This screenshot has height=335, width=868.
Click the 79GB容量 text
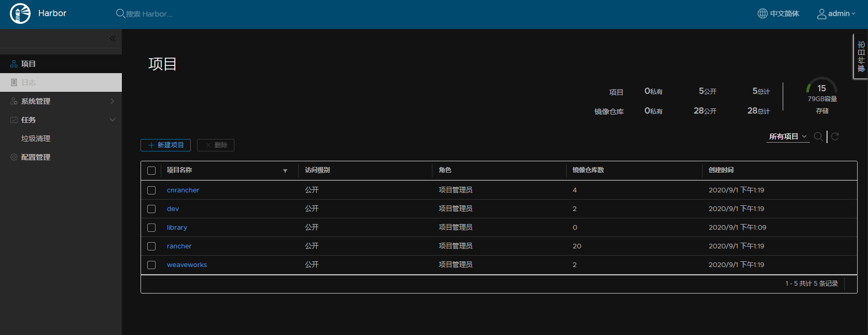pos(822,99)
